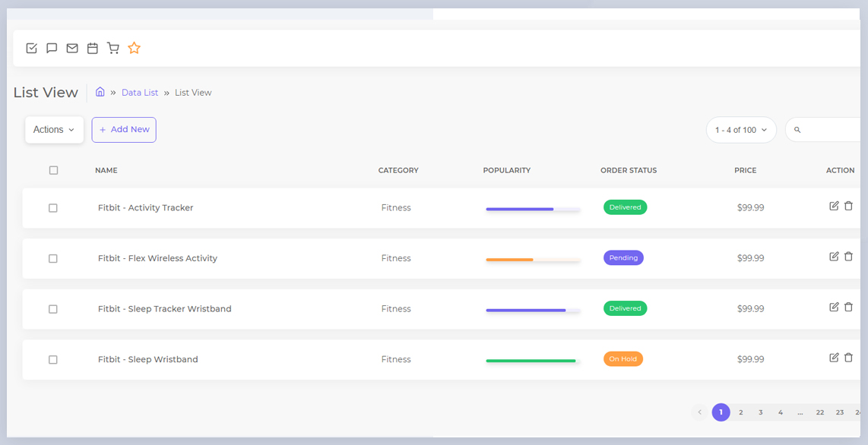
Task: Edit the Fitbit - Activity Tracker row
Action: (834, 207)
